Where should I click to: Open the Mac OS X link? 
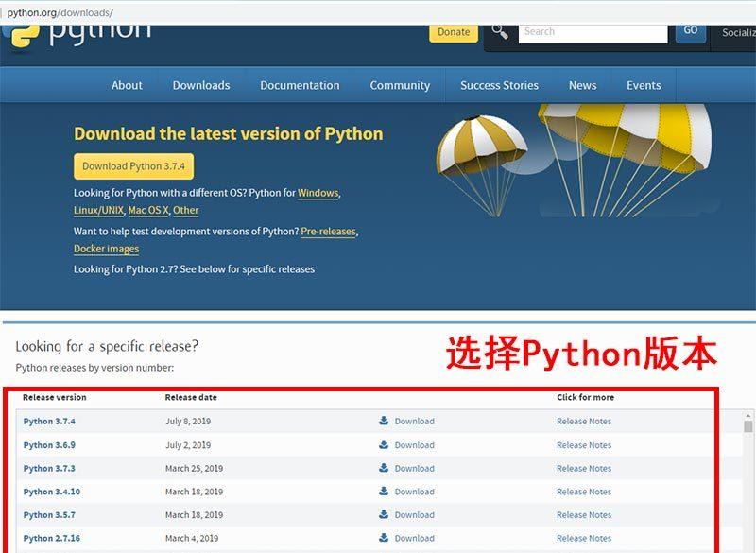(x=148, y=210)
